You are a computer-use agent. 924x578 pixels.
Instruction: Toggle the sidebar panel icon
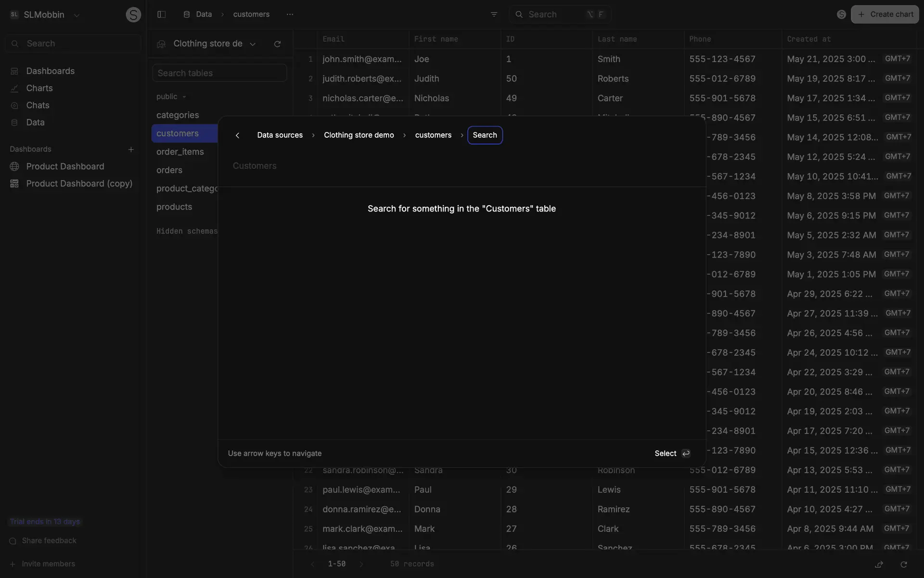pyautogui.click(x=162, y=14)
